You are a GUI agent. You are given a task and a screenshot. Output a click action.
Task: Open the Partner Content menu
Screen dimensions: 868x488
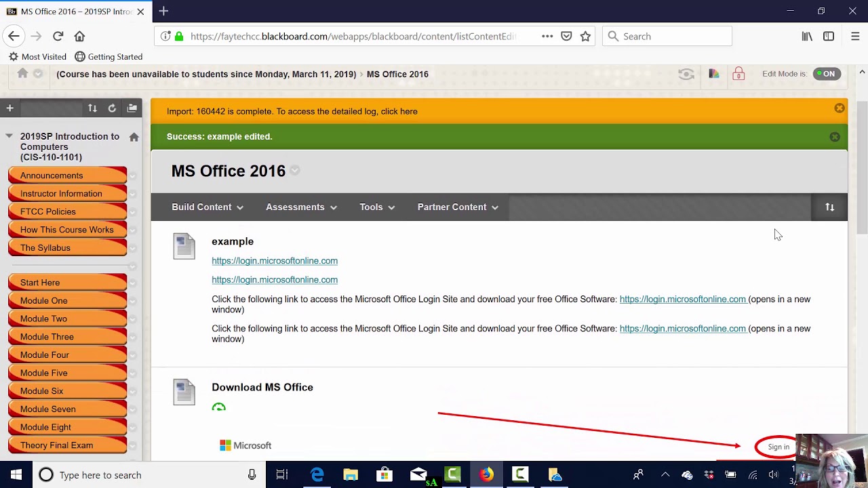[x=458, y=207]
